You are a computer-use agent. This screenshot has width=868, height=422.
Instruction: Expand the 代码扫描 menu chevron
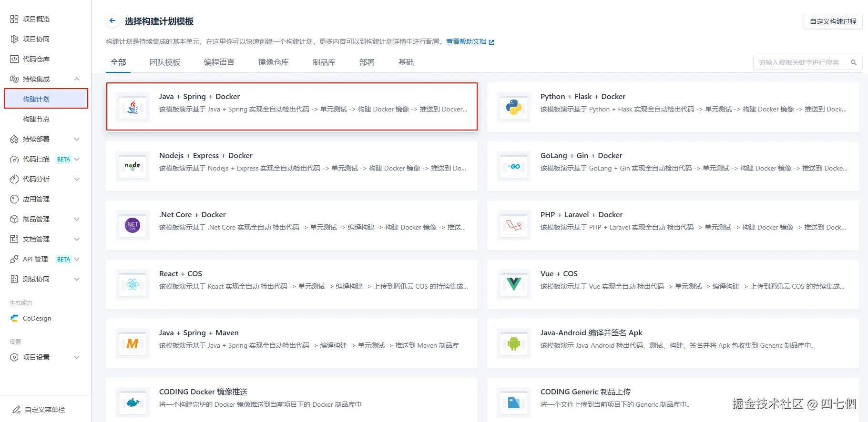(77, 159)
